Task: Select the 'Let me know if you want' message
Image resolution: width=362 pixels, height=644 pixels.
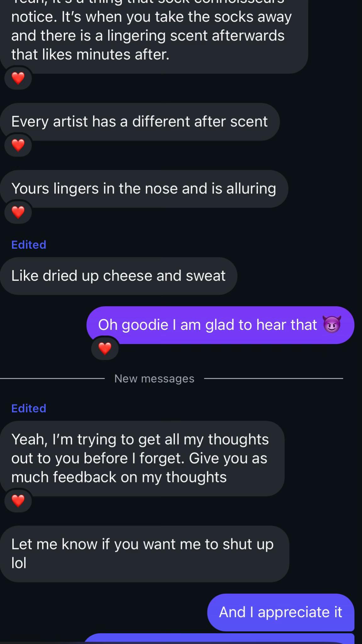Action: [x=145, y=554]
